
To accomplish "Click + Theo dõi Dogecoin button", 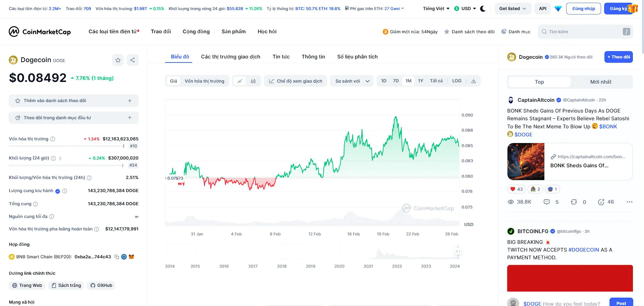I will (x=619, y=57).
